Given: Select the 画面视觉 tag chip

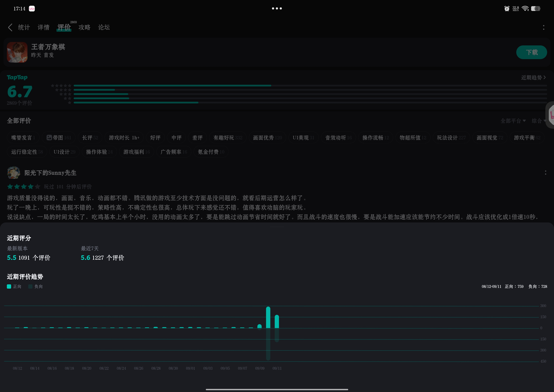Looking at the screenshot, I should (490, 138).
